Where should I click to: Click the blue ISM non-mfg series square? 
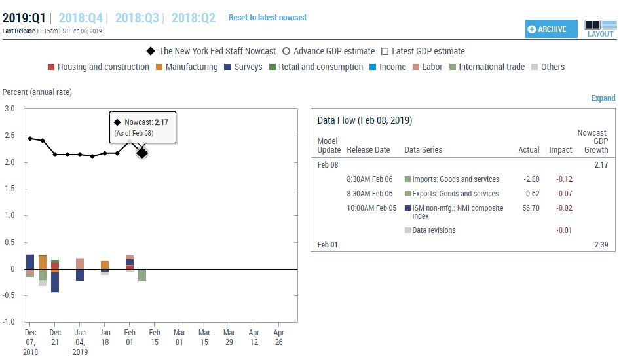pos(407,208)
